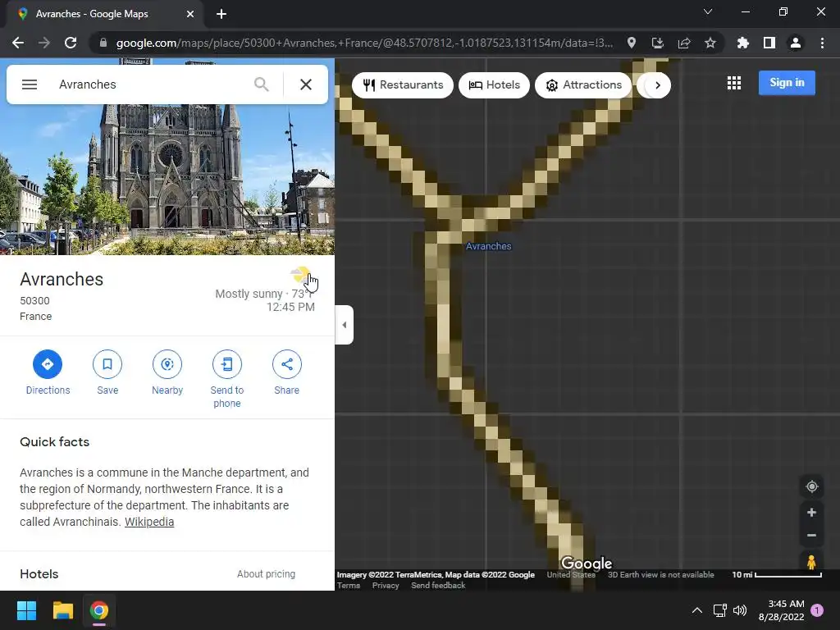Open a new browser tab
The height and width of the screenshot is (630, 840).
[x=221, y=14]
